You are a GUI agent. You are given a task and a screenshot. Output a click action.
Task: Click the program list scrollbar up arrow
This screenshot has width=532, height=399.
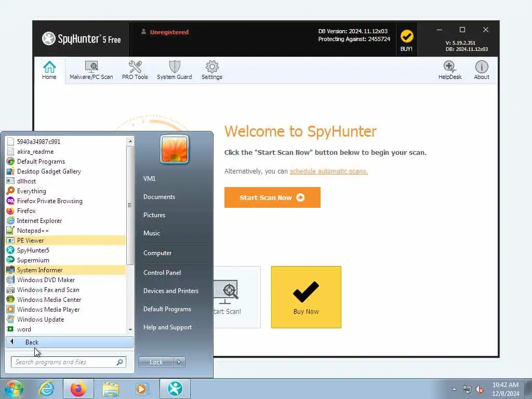130,140
